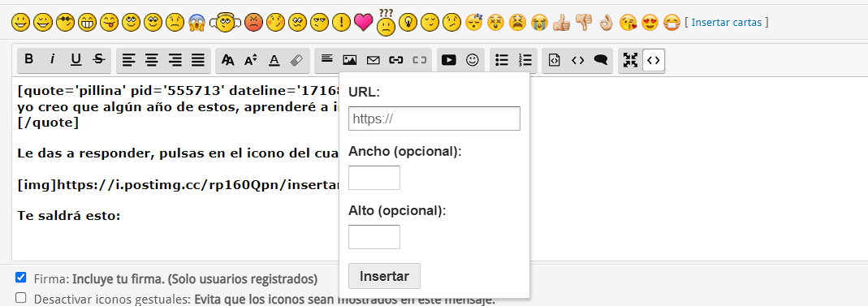Insert the crying tears emoticon
This screenshot has width=868, height=306.
[x=540, y=23]
